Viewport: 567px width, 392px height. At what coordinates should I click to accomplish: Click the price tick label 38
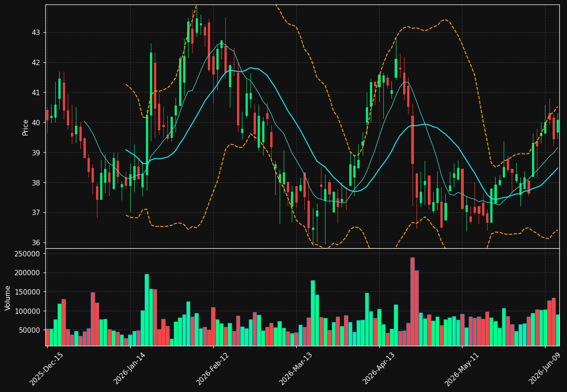[x=36, y=183]
